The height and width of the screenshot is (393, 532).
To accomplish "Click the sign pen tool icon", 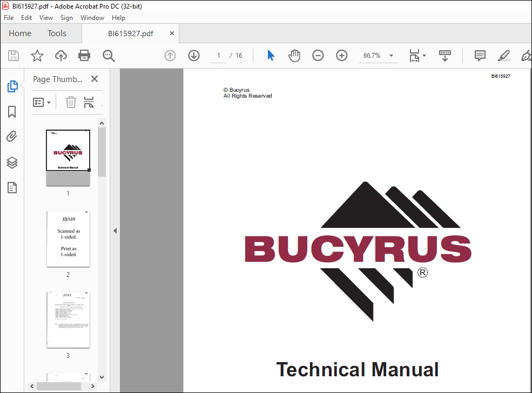I will [526, 56].
